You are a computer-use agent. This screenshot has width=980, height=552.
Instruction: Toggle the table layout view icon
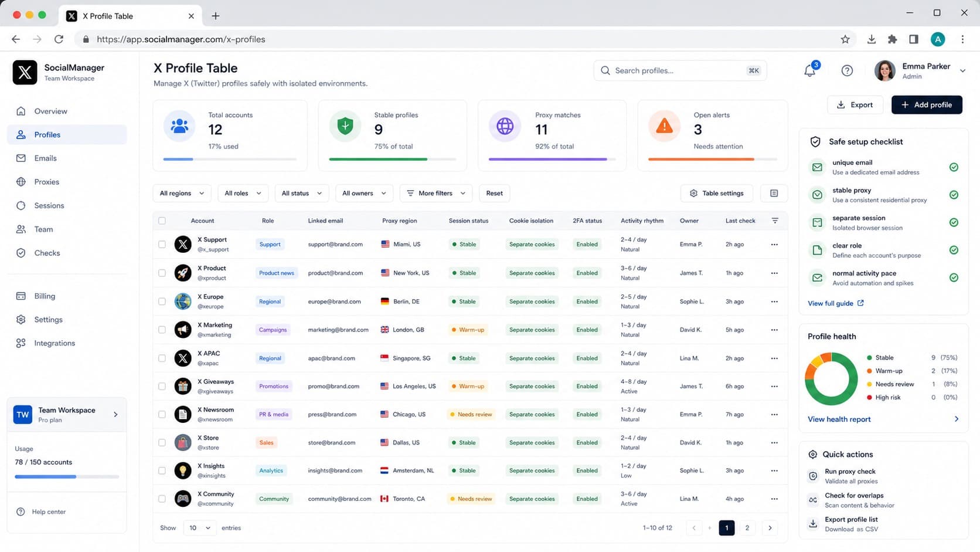(774, 194)
